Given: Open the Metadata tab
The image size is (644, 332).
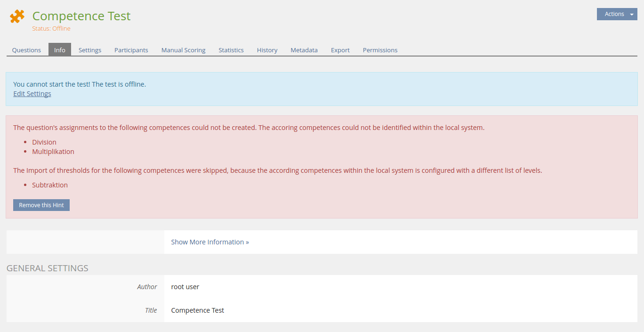Looking at the screenshot, I should point(304,50).
